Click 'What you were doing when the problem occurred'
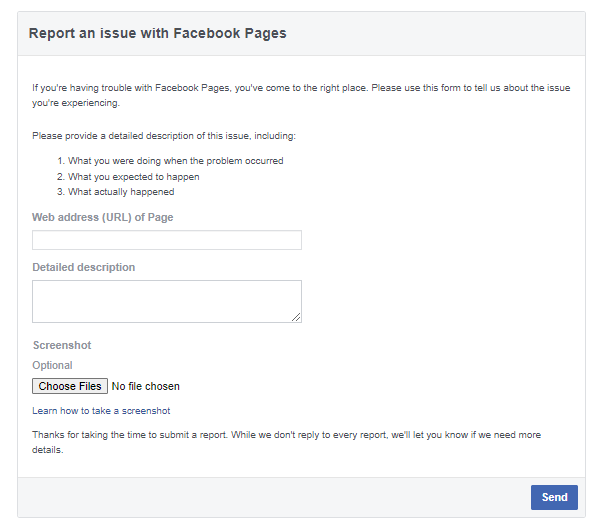Screen dimensions: 595x525 pos(176,161)
